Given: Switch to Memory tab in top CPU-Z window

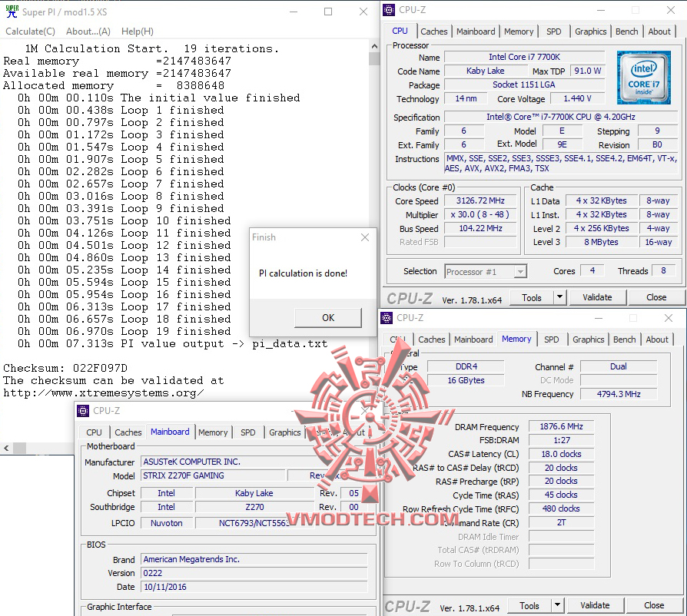Looking at the screenshot, I should (x=518, y=31).
